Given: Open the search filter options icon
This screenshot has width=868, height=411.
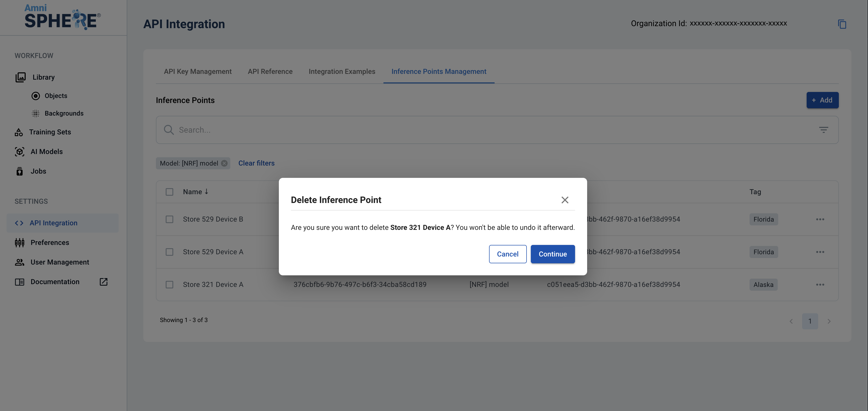Looking at the screenshot, I should click(823, 130).
